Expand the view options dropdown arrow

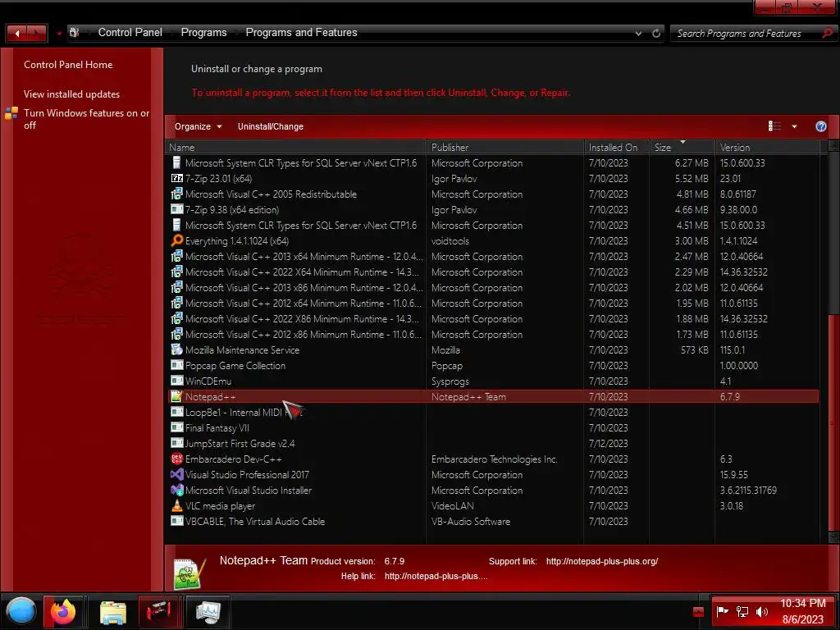coord(794,126)
